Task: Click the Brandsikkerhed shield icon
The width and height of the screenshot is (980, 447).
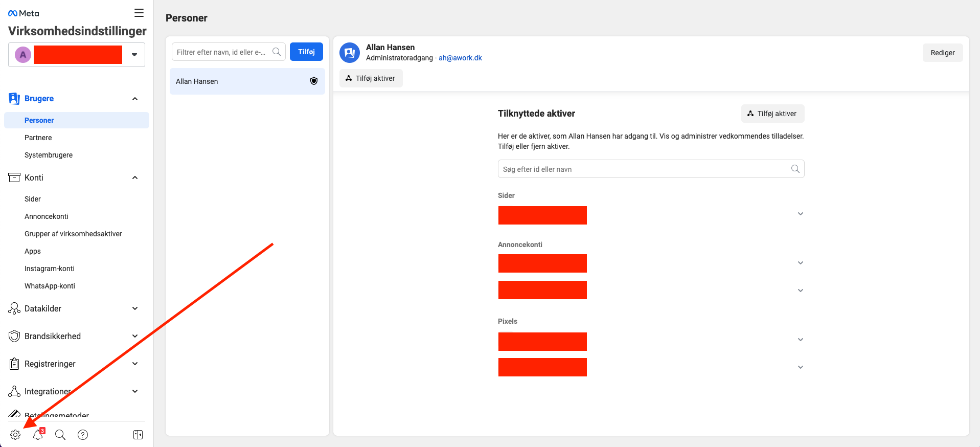Action: pyautogui.click(x=14, y=336)
